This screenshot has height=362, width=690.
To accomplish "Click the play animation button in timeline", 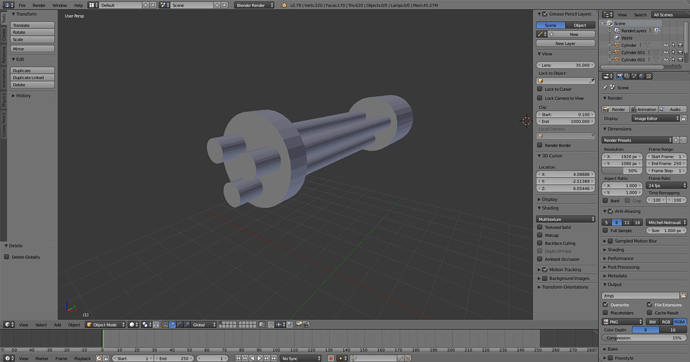I will coord(260,358).
